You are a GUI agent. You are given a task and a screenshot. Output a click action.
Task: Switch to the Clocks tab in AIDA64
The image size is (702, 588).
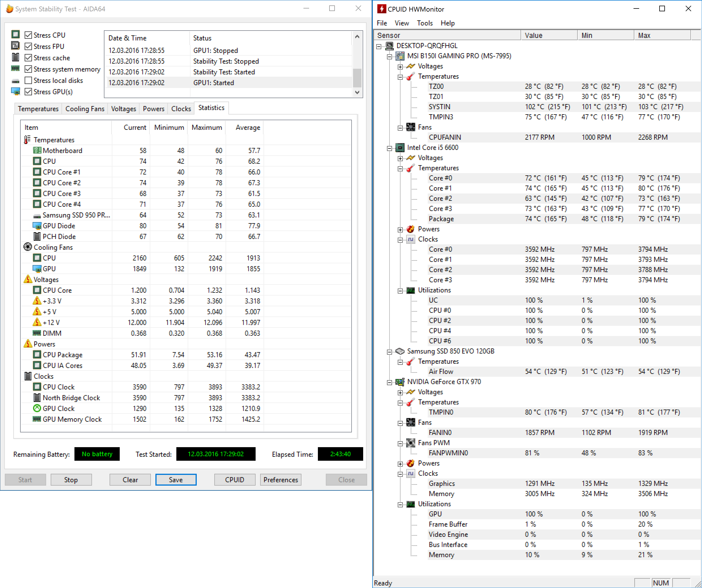click(x=181, y=109)
